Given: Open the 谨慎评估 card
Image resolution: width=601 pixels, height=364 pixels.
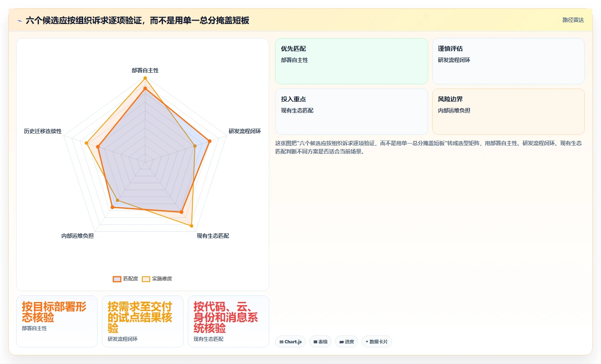Looking at the screenshot, I should point(508,61).
